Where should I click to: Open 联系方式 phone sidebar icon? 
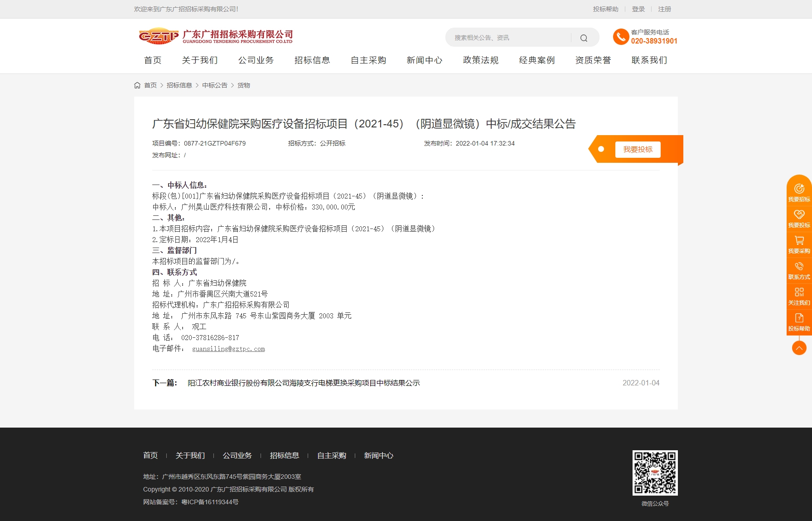799,270
